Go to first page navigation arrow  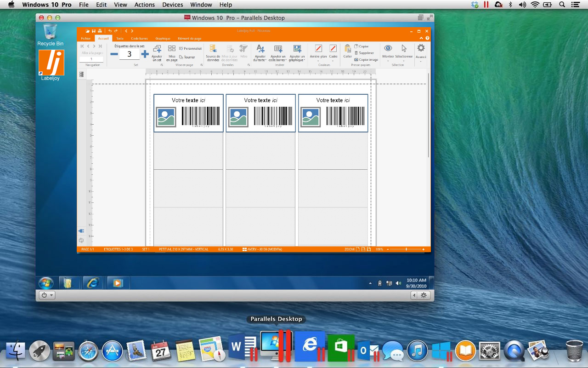[x=82, y=46]
